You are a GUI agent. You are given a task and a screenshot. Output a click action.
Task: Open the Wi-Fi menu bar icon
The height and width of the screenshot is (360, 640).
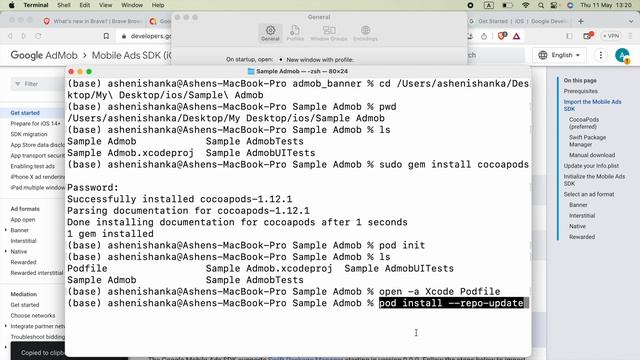(x=526, y=5)
